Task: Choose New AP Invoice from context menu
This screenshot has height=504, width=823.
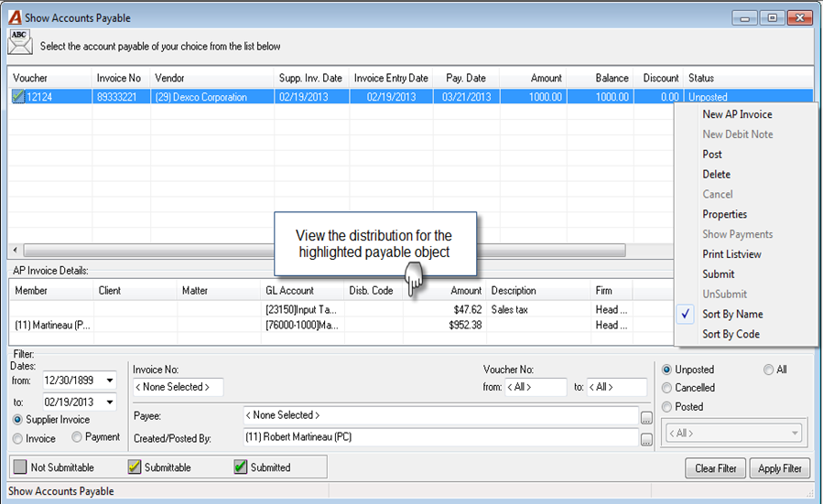Action: click(737, 114)
